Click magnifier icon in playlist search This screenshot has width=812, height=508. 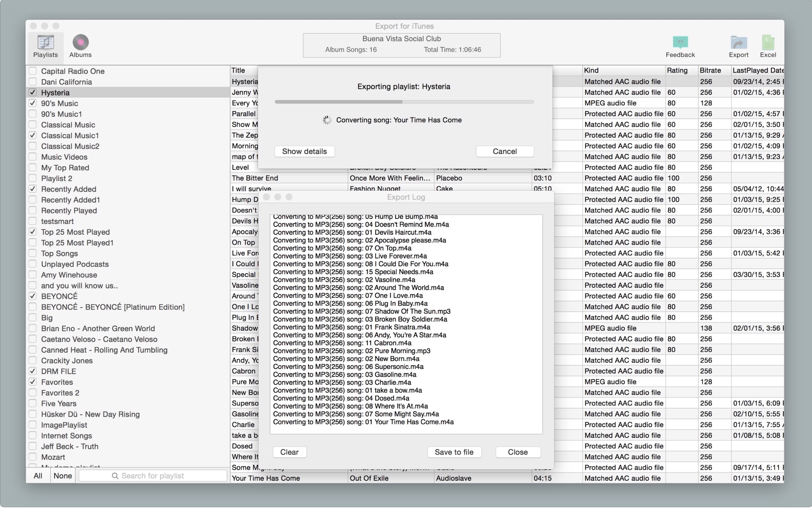click(x=115, y=476)
